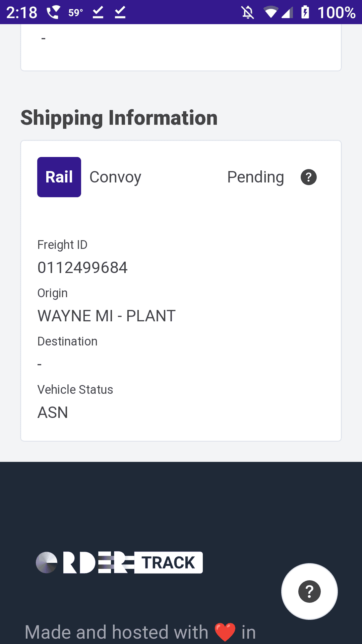
Task: Tap the Shipping Information heading
Action: [119, 118]
